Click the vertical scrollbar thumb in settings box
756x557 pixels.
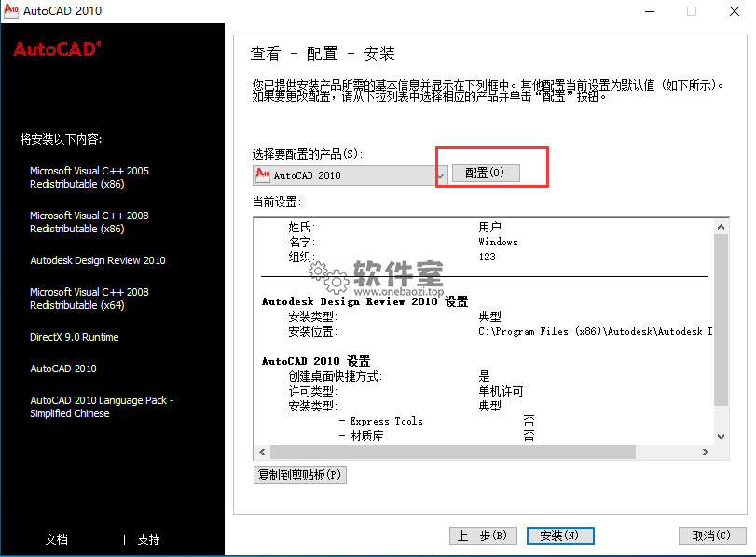[721, 319]
